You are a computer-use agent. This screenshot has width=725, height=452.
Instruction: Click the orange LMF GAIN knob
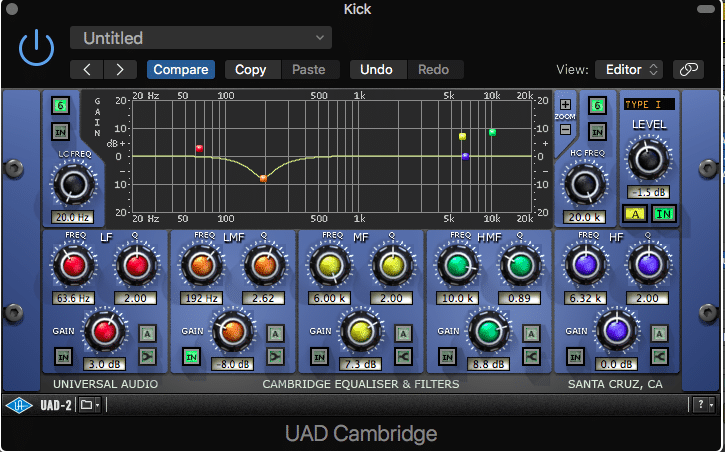[233, 331]
